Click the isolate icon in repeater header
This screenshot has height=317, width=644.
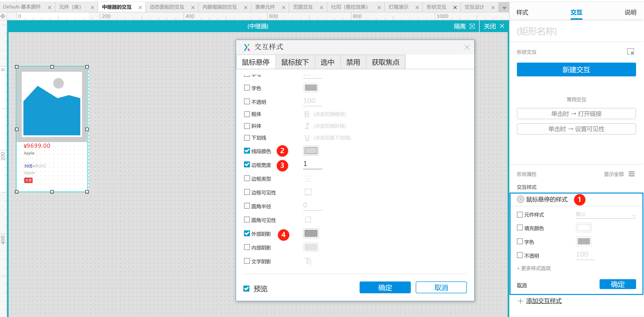pyautogui.click(x=472, y=26)
